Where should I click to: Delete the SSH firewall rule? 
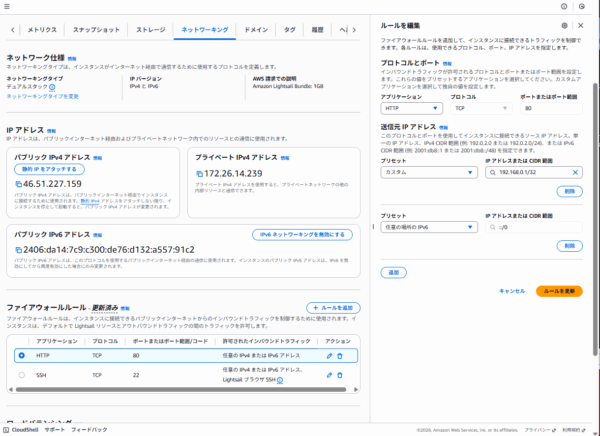click(x=339, y=375)
